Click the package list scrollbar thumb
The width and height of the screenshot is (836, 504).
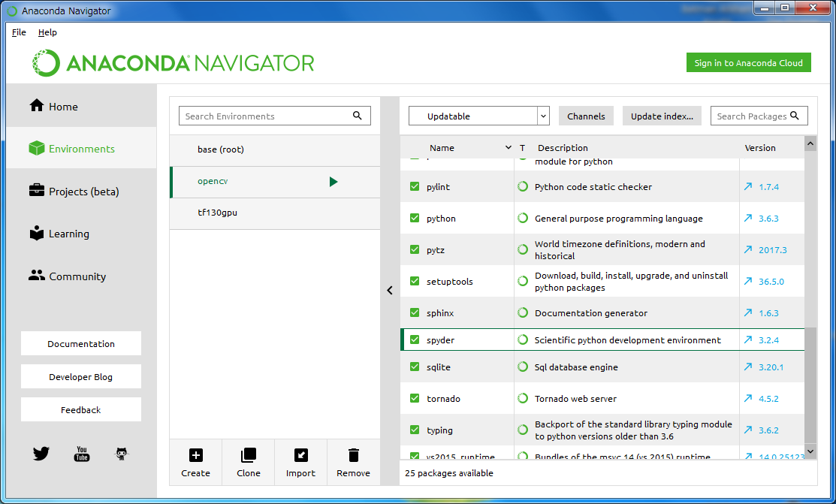coord(810,385)
